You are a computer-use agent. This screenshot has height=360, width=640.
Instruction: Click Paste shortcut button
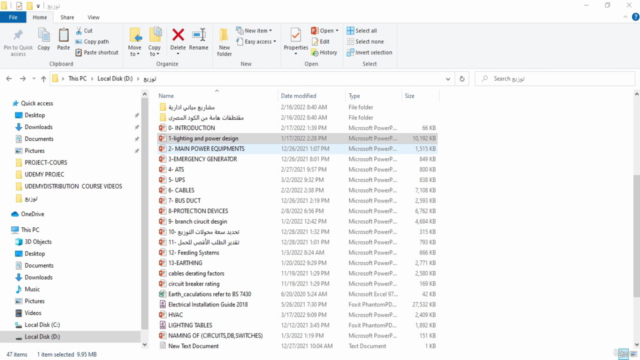[97, 52]
